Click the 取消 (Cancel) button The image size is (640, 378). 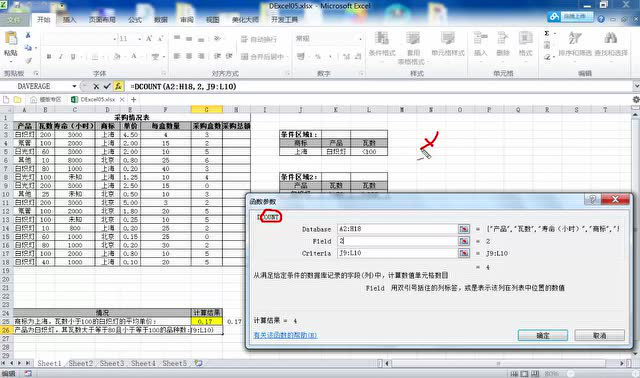point(600,336)
